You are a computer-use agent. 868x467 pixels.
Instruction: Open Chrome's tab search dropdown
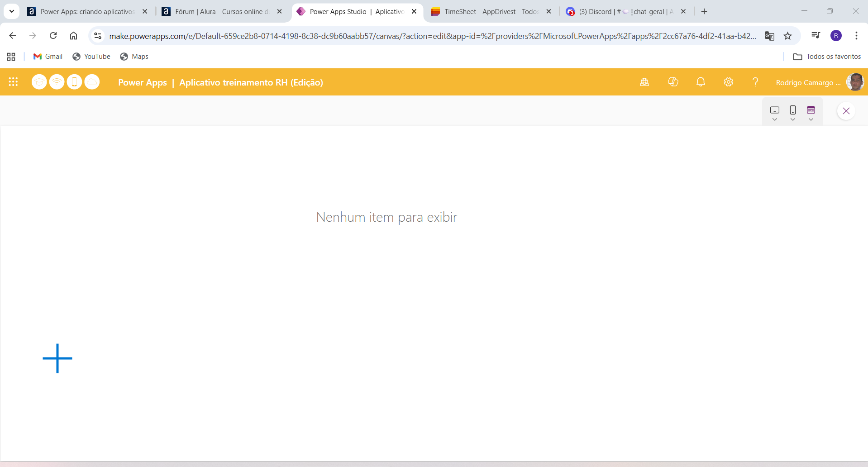click(12, 11)
